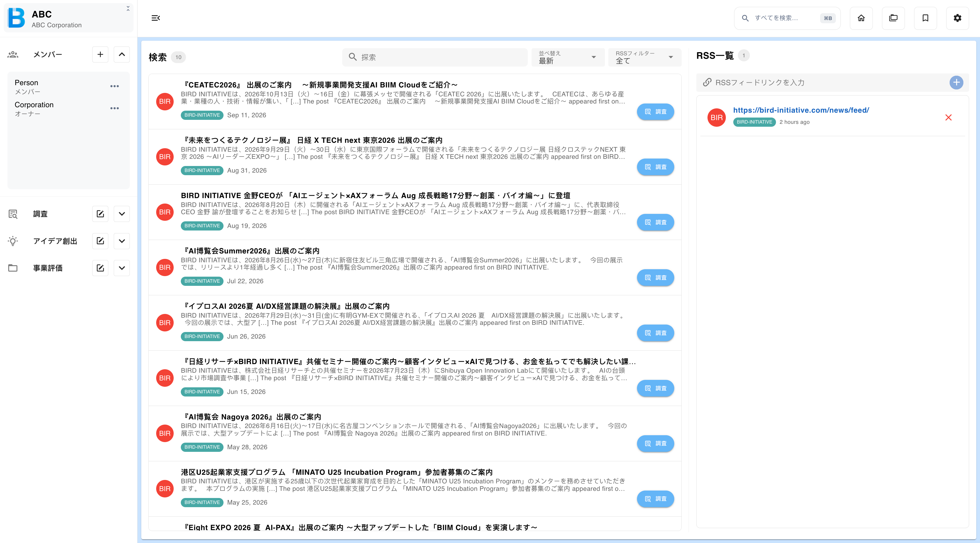Focus the 探索 search field

[x=435, y=57]
